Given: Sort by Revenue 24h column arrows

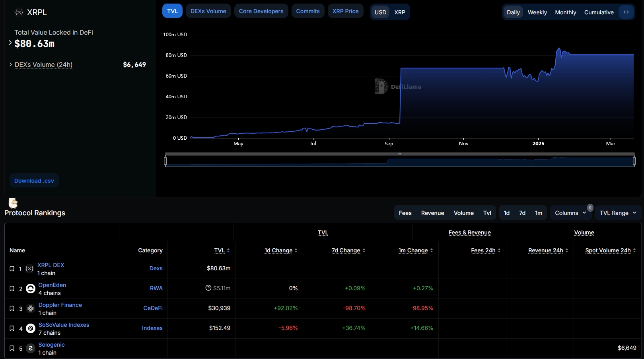Looking at the screenshot, I should pos(567,250).
